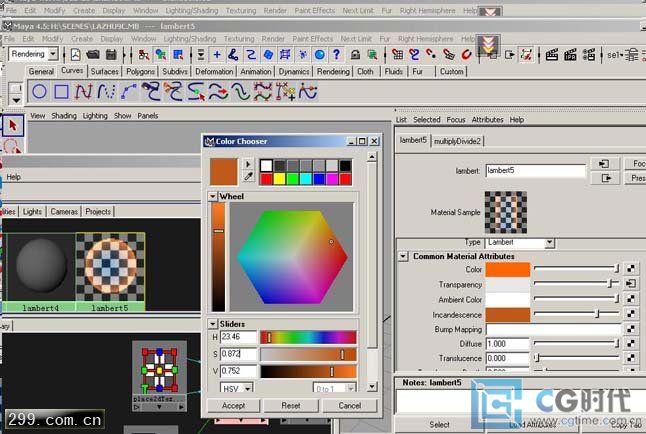Click the map button next to Color
This screenshot has height=434, width=646.
(630, 269)
